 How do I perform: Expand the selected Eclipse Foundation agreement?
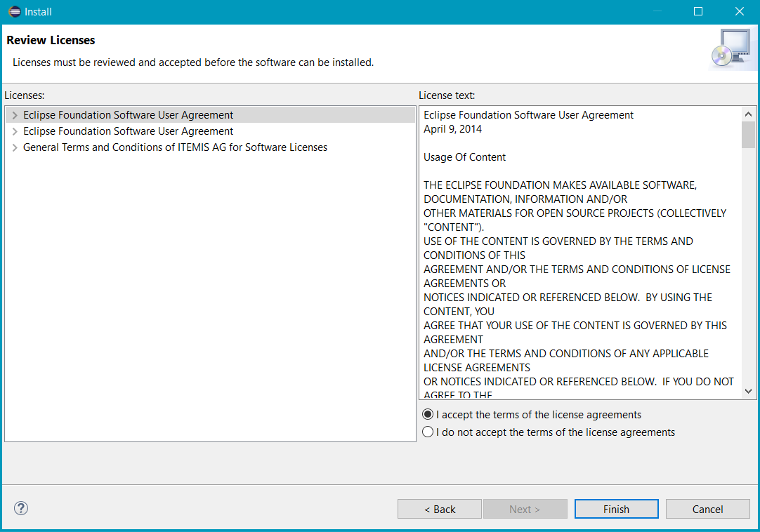[15, 115]
